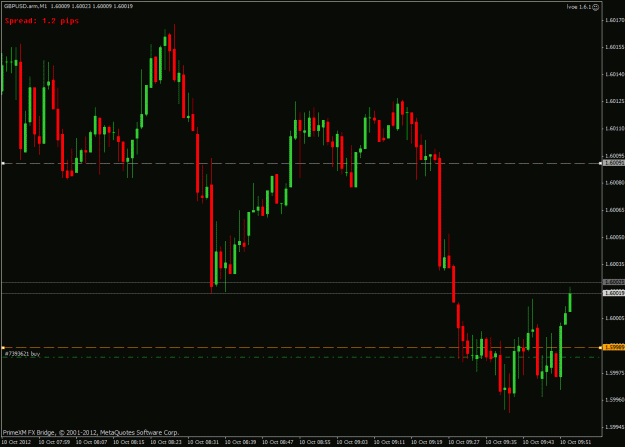Click the 1.60035 price scale label
This screenshot has width=625, height=447.
coord(614,264)
